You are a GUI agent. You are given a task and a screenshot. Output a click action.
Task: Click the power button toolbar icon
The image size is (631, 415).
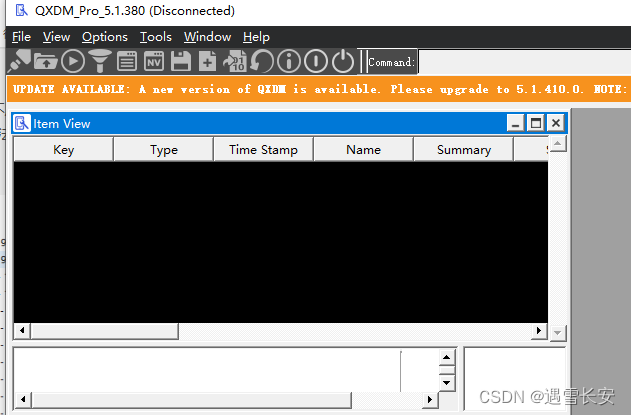coord(342,62)
